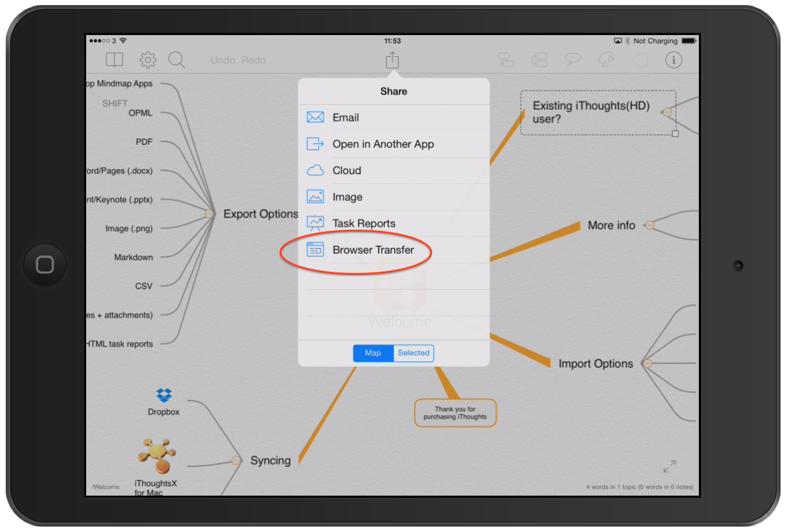This screenshot has width=785, height=532.
Task: Tap the iPad home button
Action: pos(45,265)
